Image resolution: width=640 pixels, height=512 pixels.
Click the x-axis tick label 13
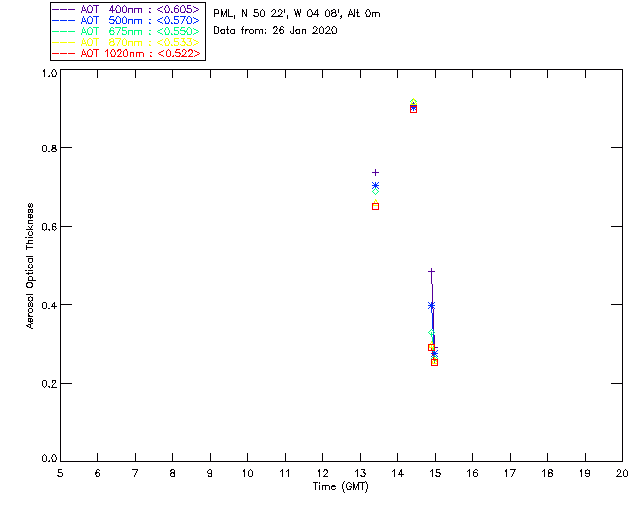360,473
